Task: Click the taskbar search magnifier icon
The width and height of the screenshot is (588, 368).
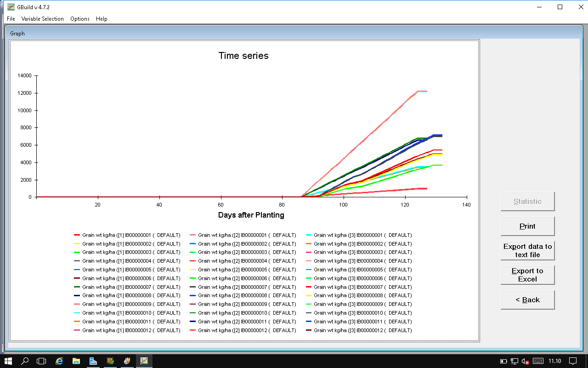Action: (25, 361)
